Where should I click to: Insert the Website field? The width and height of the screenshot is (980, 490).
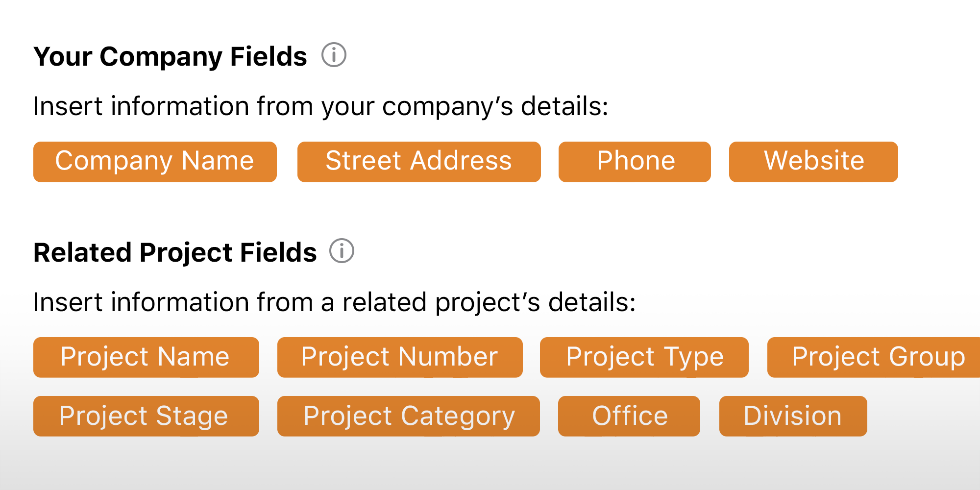813,162
